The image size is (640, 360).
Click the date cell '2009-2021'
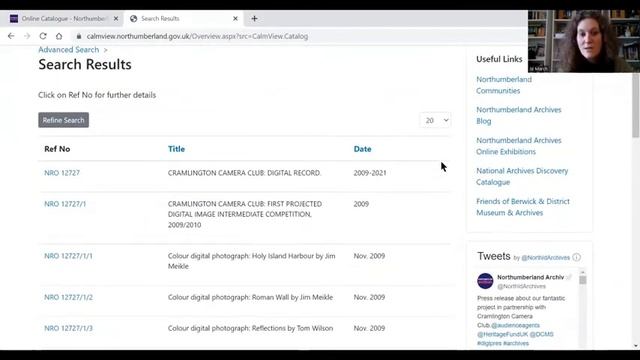(x=370, y=173)
